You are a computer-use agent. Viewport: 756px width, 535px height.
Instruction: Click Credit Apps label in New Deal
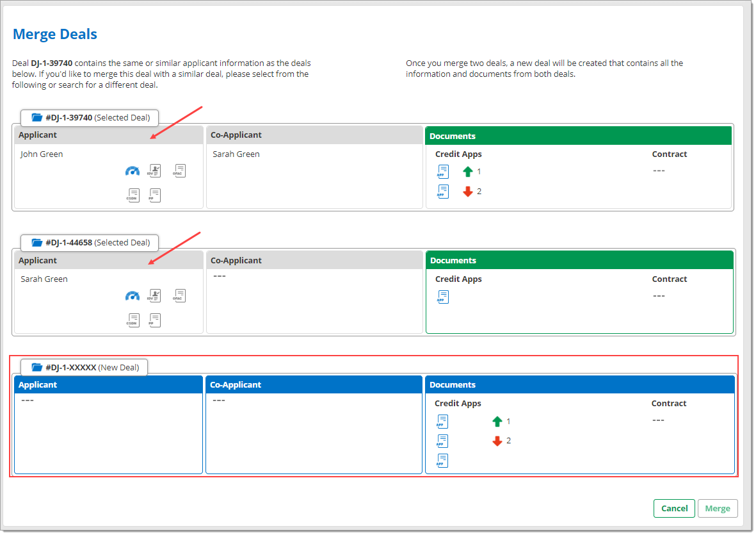(x=458, y=403)
